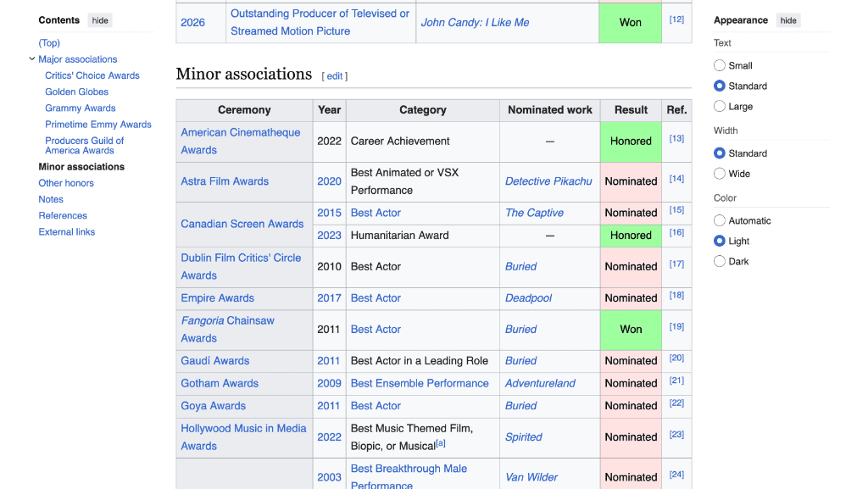Click the Ceremony column header
The height and width of the screenshot is (489, 868).
(x=244, y=110)
